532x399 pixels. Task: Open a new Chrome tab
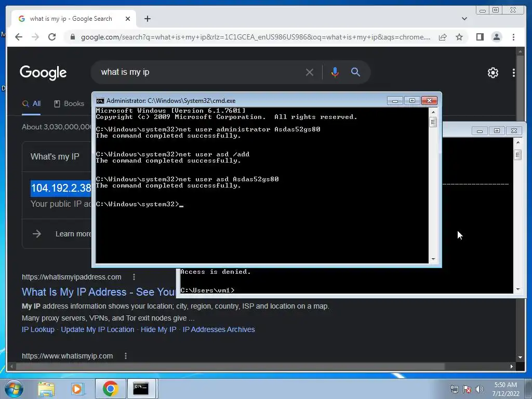click(147, 19)
